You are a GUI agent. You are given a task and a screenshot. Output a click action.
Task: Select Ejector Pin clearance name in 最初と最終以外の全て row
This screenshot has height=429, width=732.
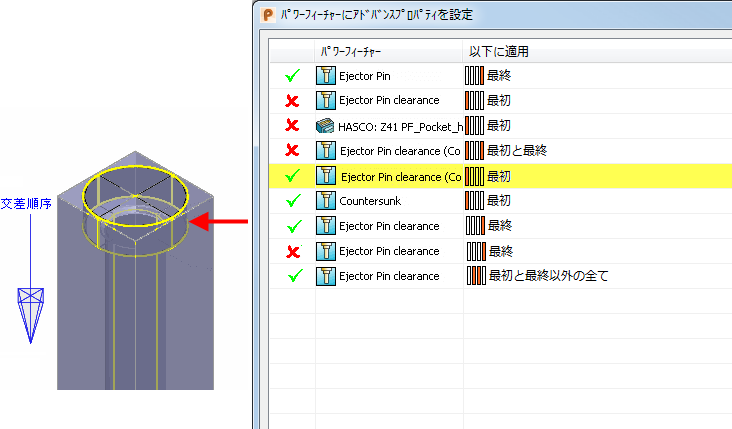tap(389, 276)
